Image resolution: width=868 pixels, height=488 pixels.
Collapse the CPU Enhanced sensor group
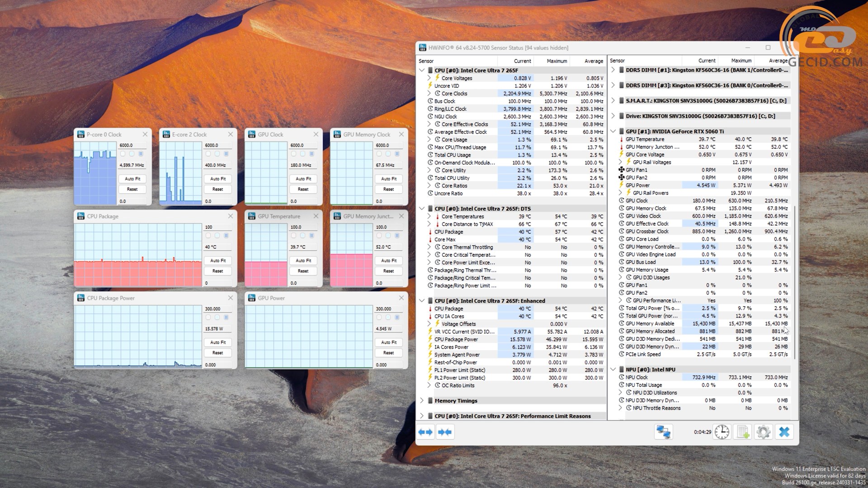click(x=422, y=301)
